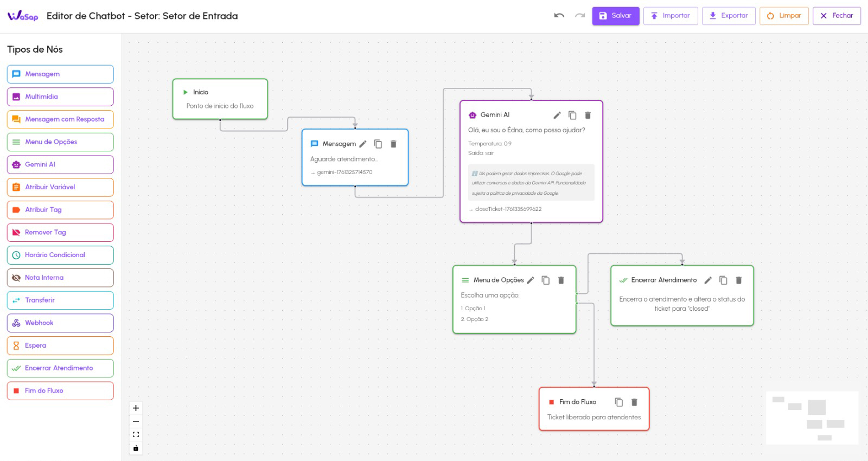
Task: Toggle canvas interactivity lock
Action: click(136, 448)
